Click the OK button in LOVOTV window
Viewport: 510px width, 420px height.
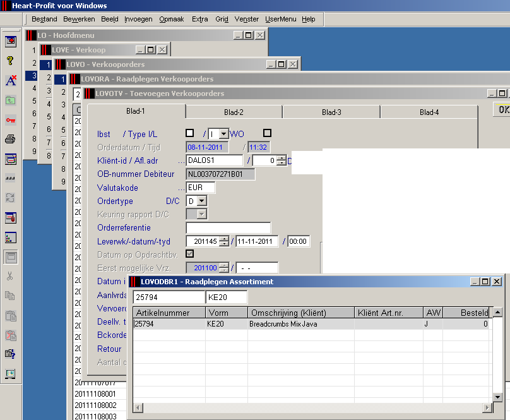click(x=502, y=109)
